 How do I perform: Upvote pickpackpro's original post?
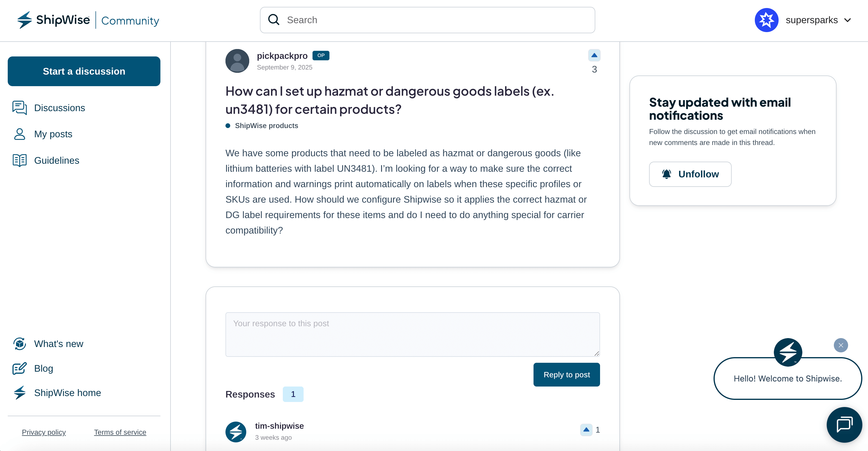pos(594,55)
